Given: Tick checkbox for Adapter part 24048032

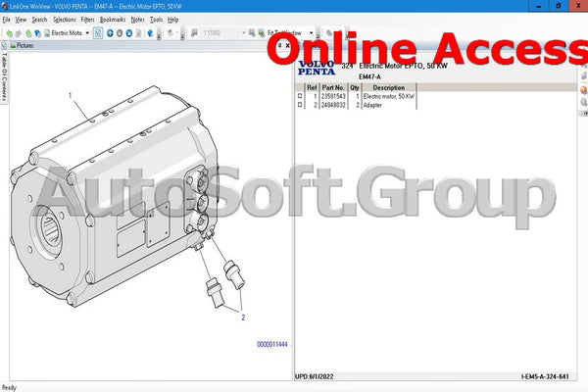Looking at the screenshot, I should coord(301,105).
